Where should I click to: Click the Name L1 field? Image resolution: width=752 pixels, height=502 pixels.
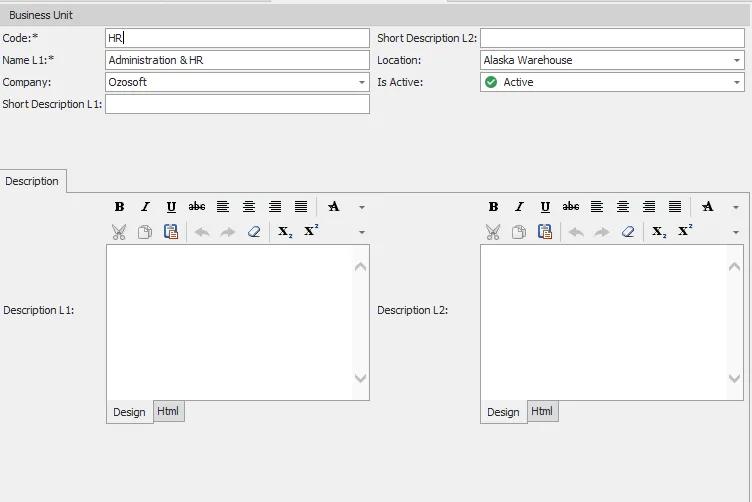click(x=237, y=60)
